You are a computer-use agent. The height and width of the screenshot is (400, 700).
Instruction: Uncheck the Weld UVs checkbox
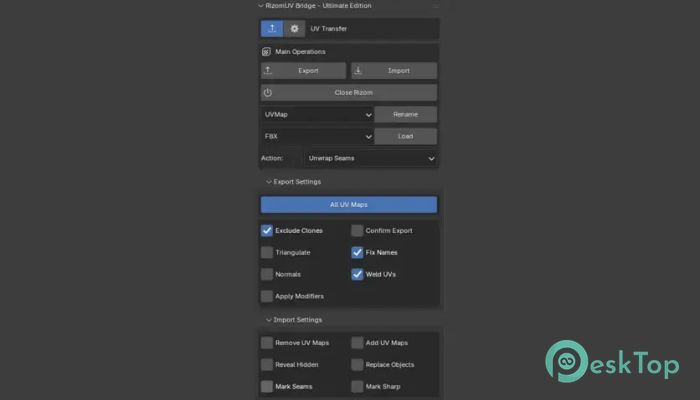pyautogui.click(x=357, y=274)
